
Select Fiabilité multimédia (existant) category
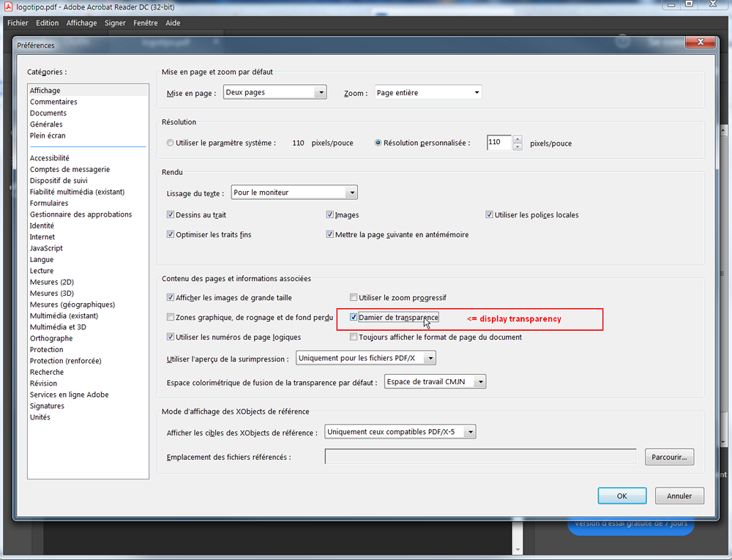(x=88, y=192)
